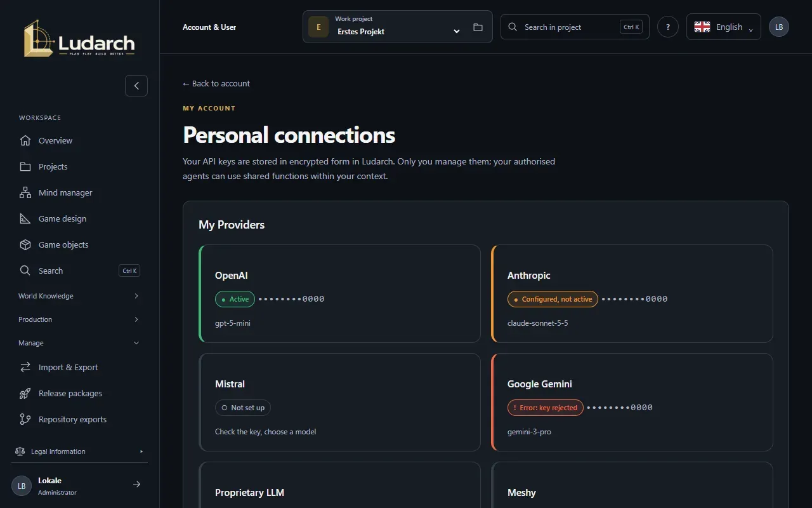Click the Projects folder icon

25,166
